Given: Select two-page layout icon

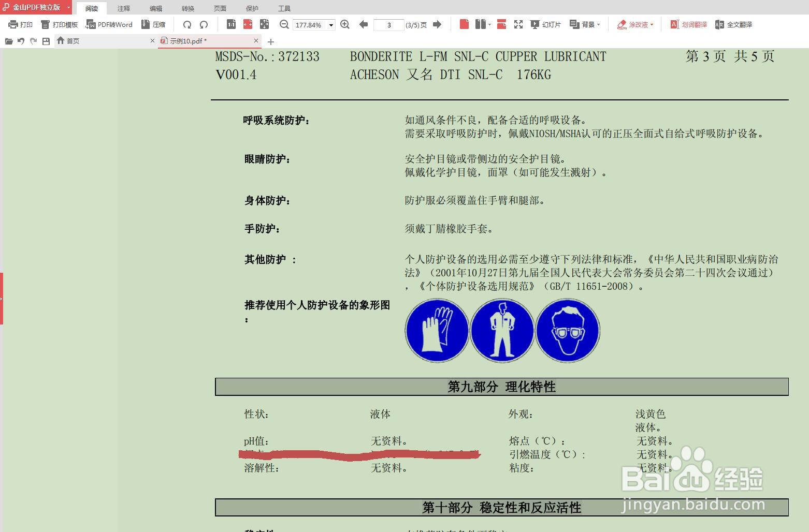Looking at the screenshot, I should coord(481,24).
